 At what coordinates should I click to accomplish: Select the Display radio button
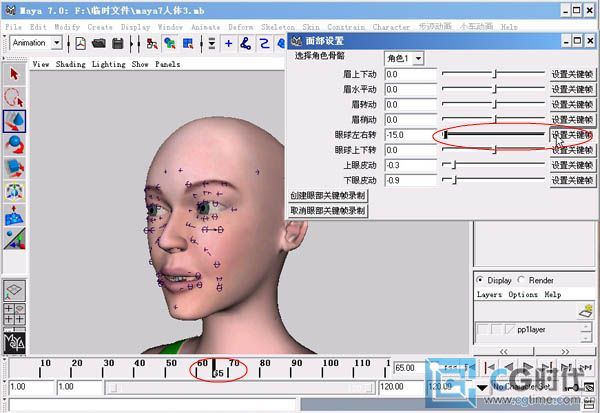(480, 280)
